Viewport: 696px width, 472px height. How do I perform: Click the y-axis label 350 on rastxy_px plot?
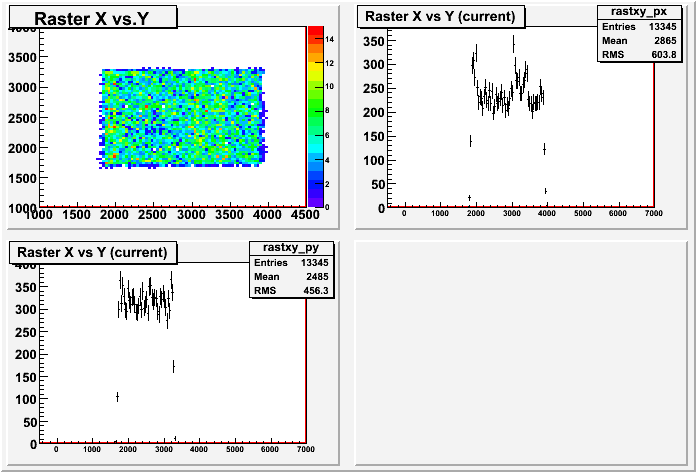pos(373,41)
